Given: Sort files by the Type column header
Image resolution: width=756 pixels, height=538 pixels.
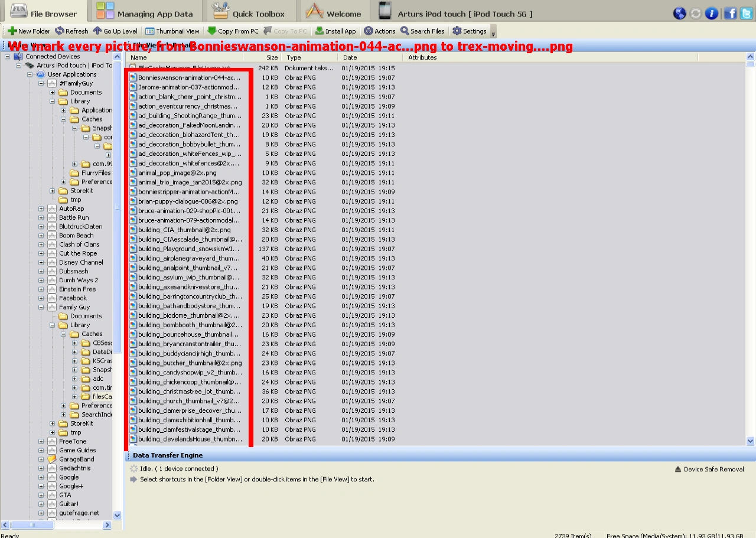Looking at the screenshot, I should tap(309, 57).
